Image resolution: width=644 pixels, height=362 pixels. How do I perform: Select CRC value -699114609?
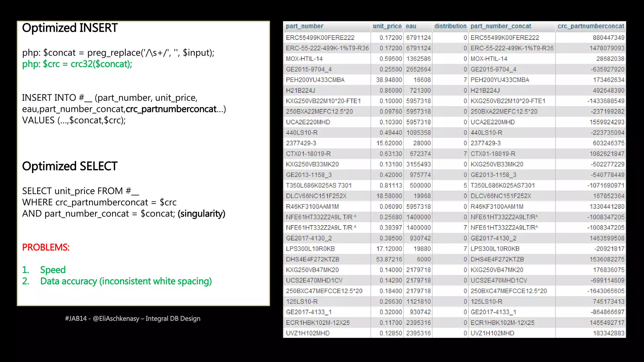607,280
